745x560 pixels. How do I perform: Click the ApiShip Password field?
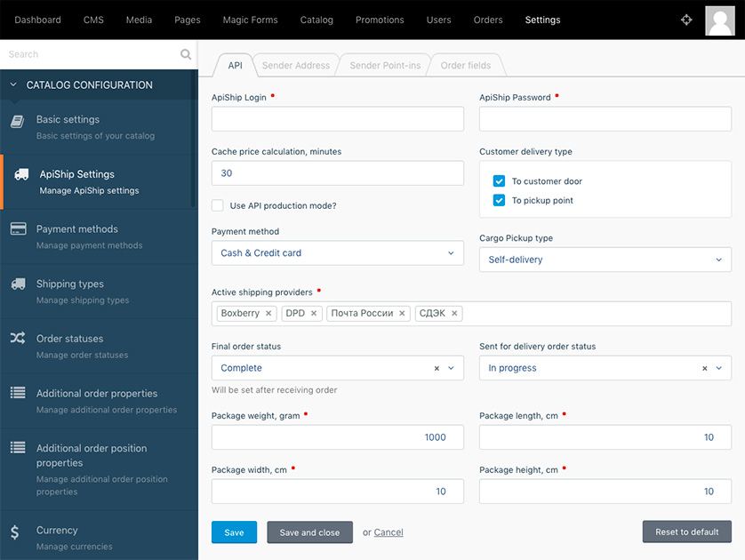[x=605, y=119]
